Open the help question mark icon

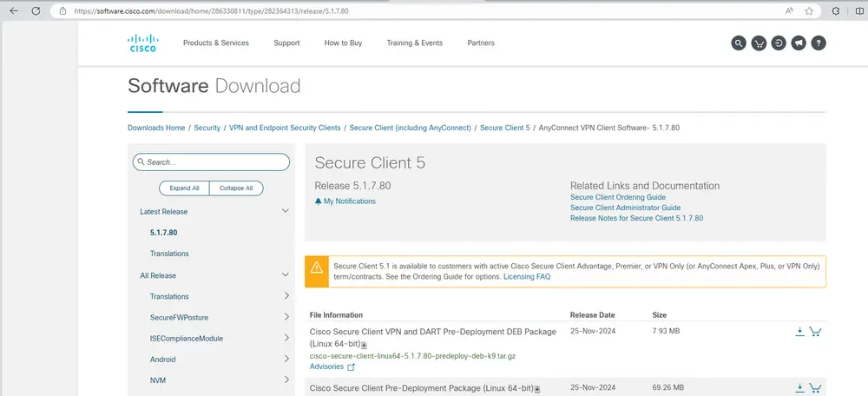point(819,43)
